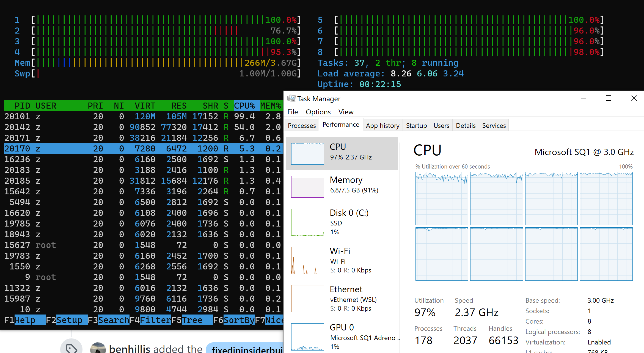Open the View menu
The width and height of the screenshot is (644, 353).
point(346,112)
